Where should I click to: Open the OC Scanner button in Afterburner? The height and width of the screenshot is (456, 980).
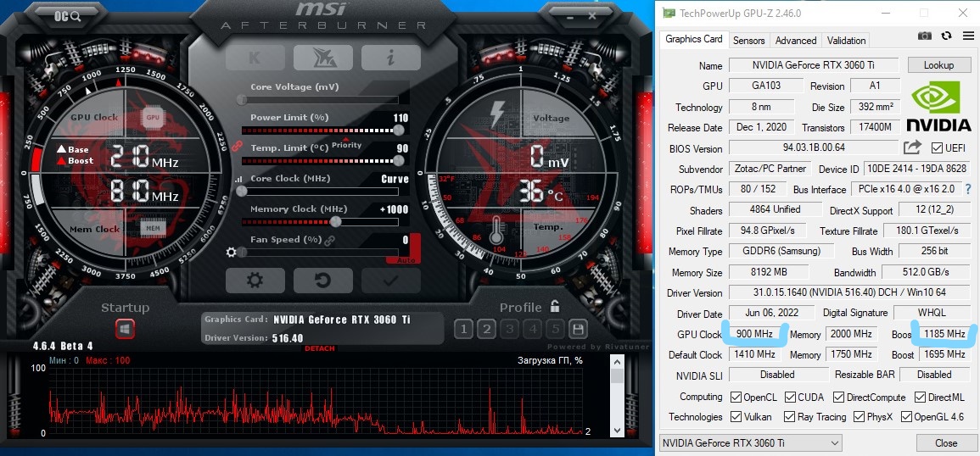(x=68, y=17)
